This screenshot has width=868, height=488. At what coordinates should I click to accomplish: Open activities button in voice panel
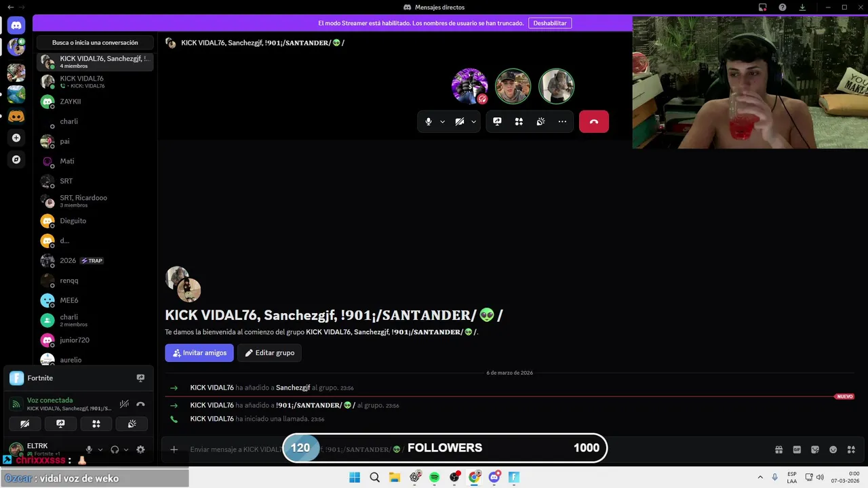click(96, 424)
